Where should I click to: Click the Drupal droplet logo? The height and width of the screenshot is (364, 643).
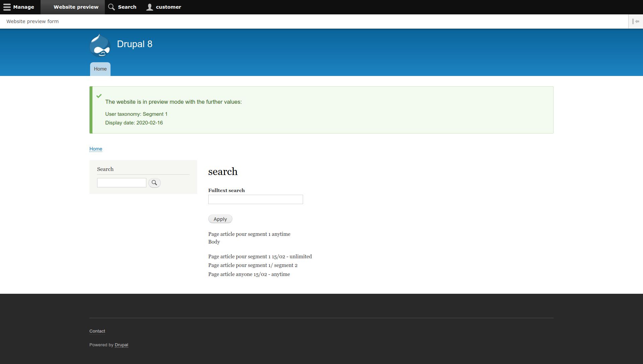click(99, 45)
